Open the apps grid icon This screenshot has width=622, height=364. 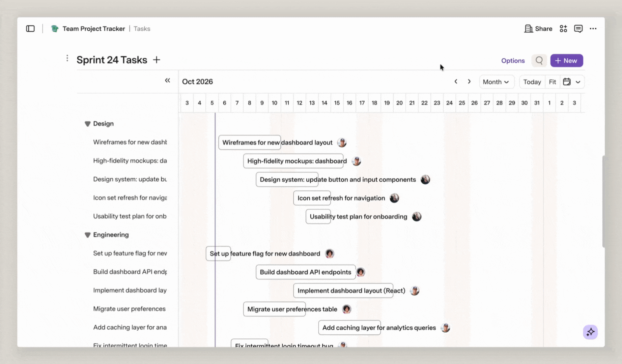563,29
